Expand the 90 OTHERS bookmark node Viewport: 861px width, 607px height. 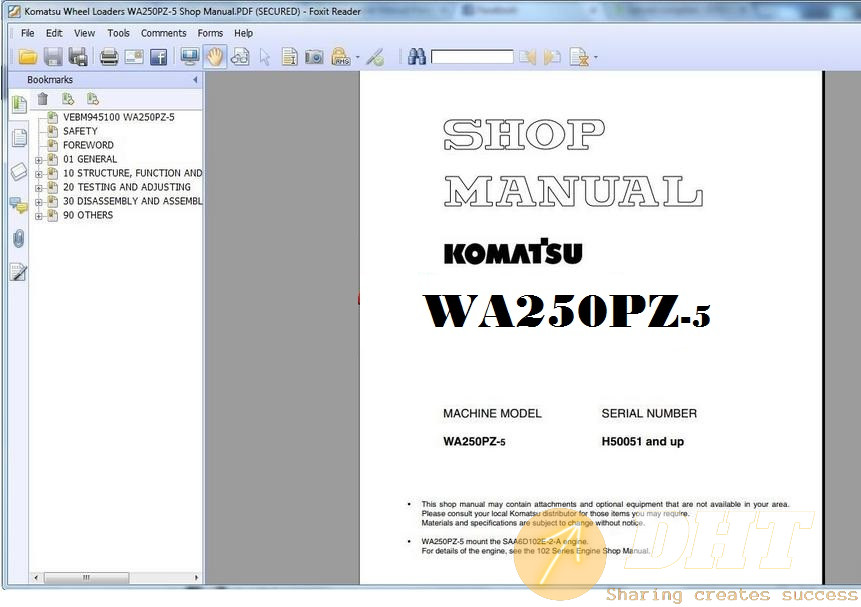(38, 216)
